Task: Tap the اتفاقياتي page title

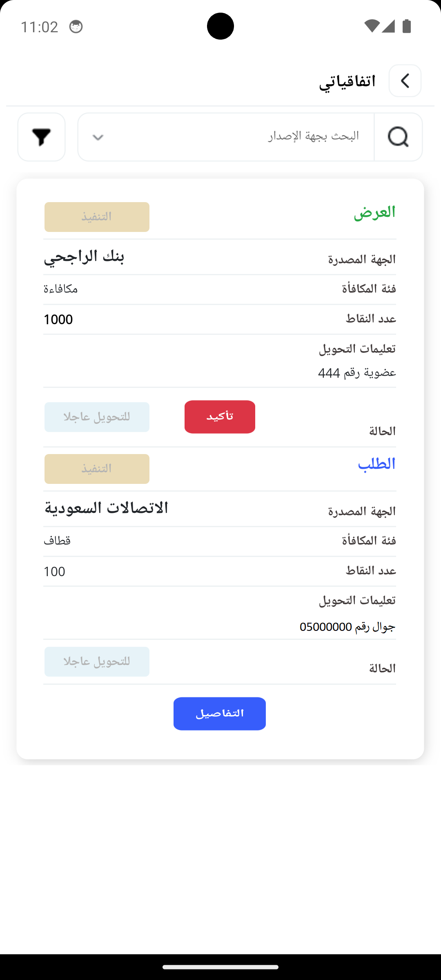Action: pos(347,81)
